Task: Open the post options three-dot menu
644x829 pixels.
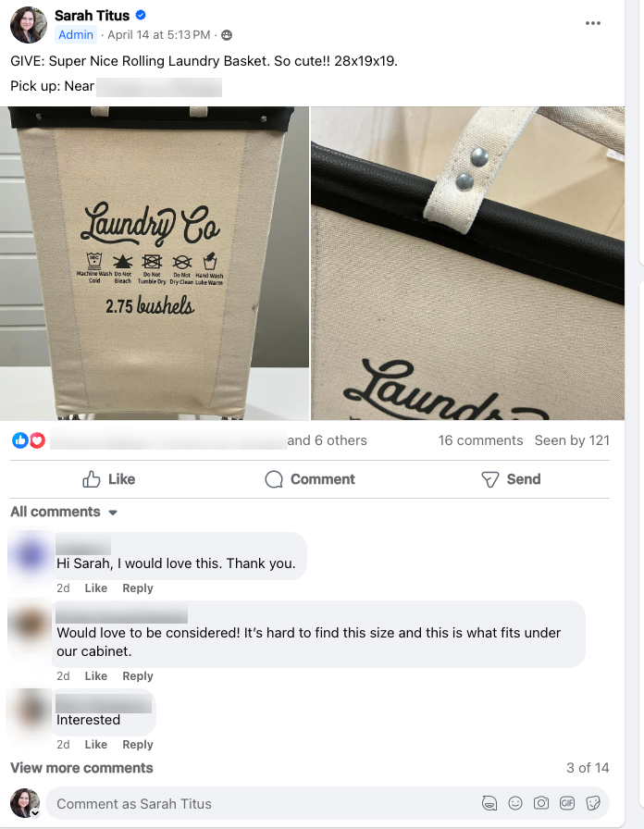Action: point(593,23)
